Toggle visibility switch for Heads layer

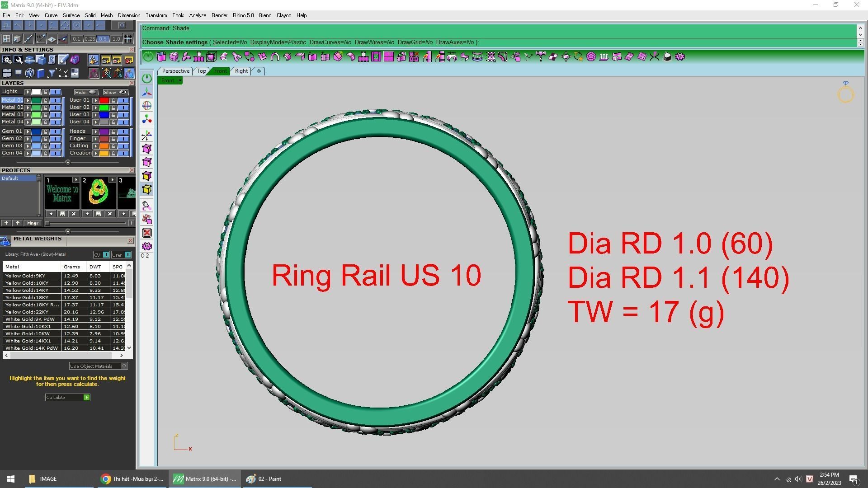click(x=123, y=131)
